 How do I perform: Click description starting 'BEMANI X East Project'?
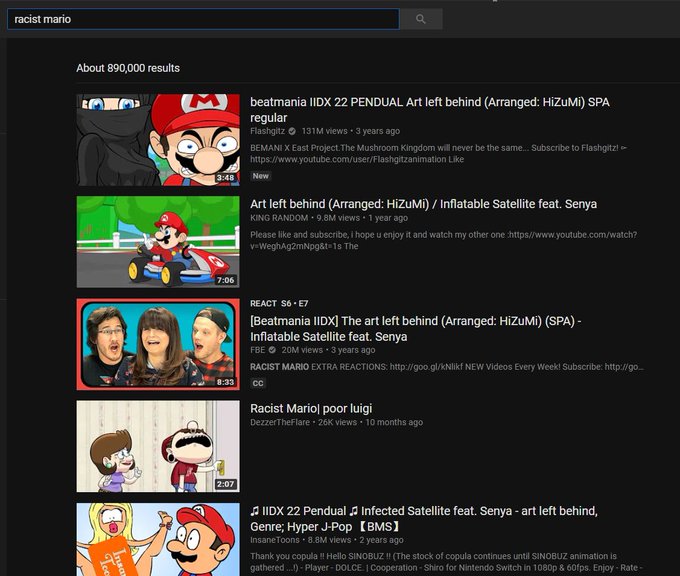click(x=438, y=154)
